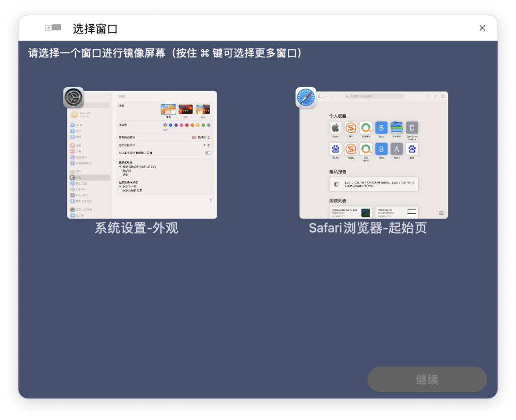Select the 系统设置-外观 window thumbnail
The width and height of the screenshot is (516, 420).
coord(142,155)
